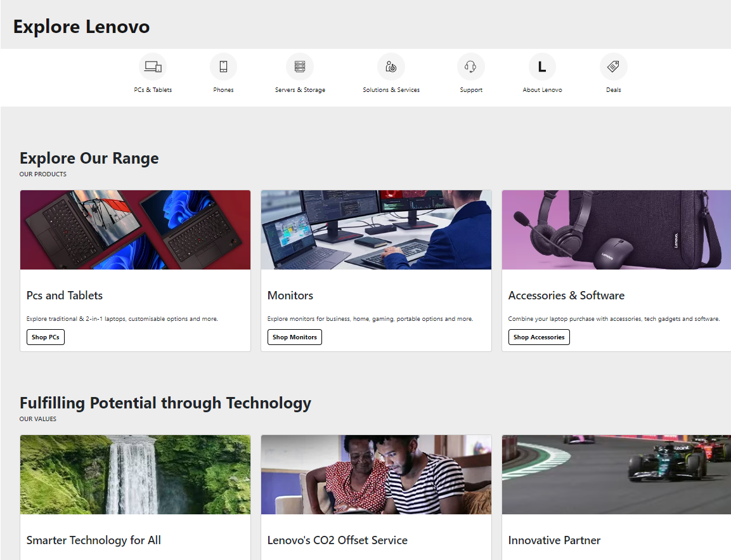Click the Accessories & Software card title
This screenshot has width=731, height=560.
(566, 296)
